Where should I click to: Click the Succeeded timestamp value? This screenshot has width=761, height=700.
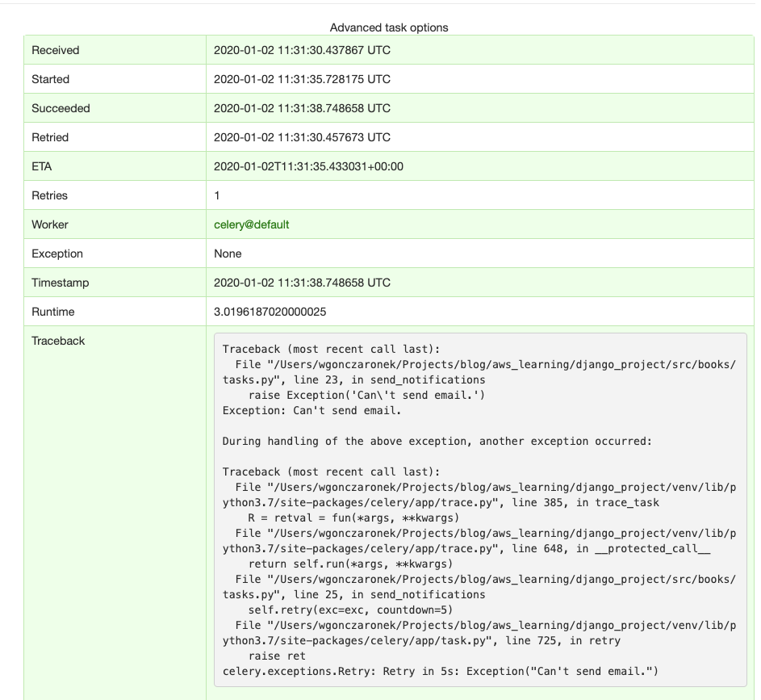302,108
